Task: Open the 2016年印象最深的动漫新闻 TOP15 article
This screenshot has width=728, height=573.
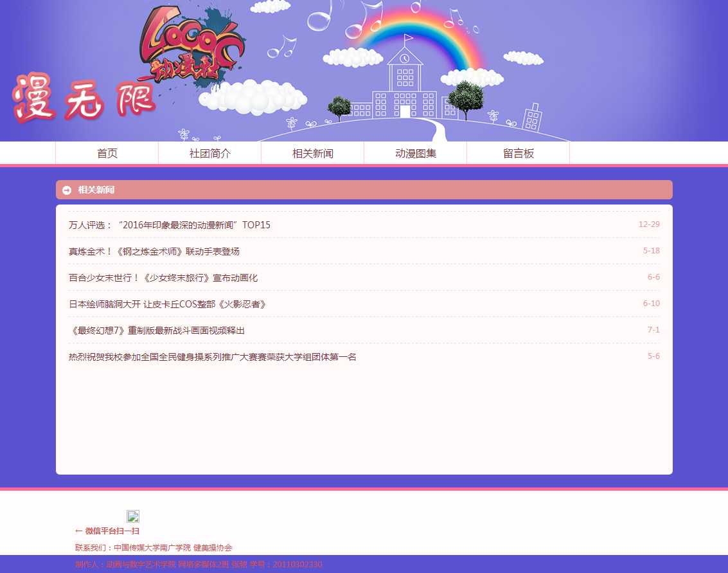Action: coord(170,225)
